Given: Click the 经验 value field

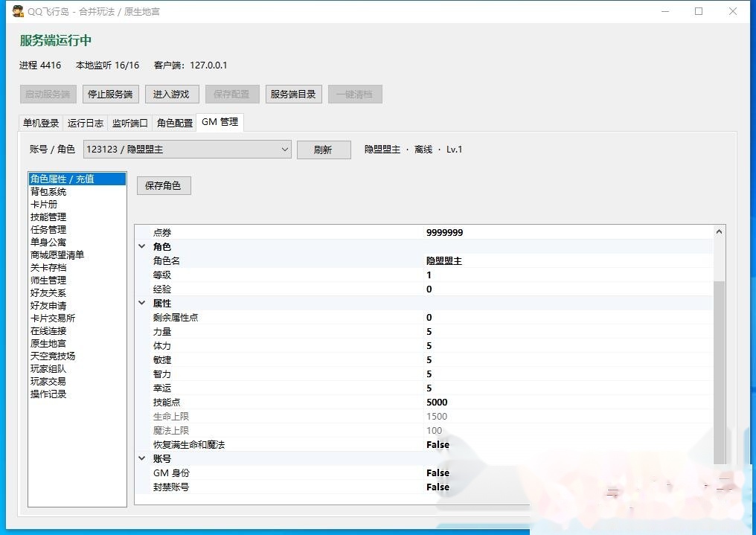Looking at the screenshot, I should coord(568,289).
